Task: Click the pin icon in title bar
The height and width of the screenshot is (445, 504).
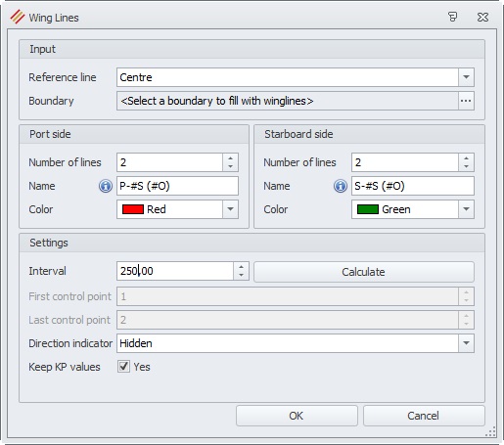Action: point(452,17)
